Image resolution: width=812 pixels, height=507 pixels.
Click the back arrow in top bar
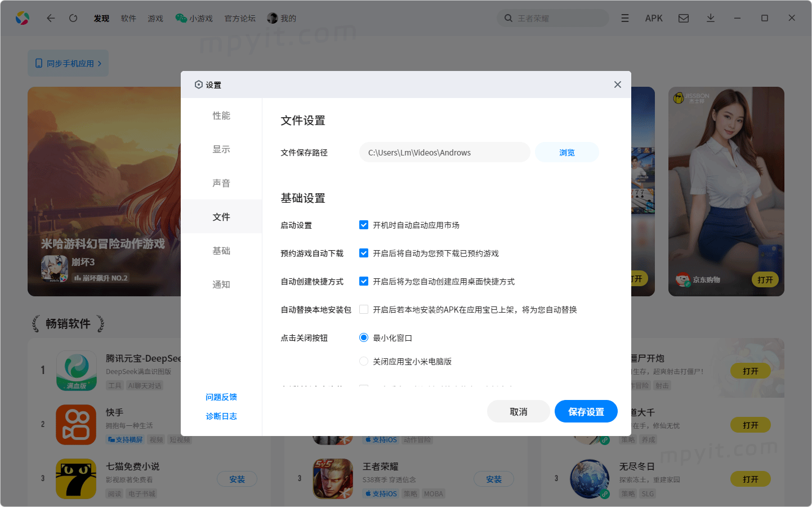(51, 18)
